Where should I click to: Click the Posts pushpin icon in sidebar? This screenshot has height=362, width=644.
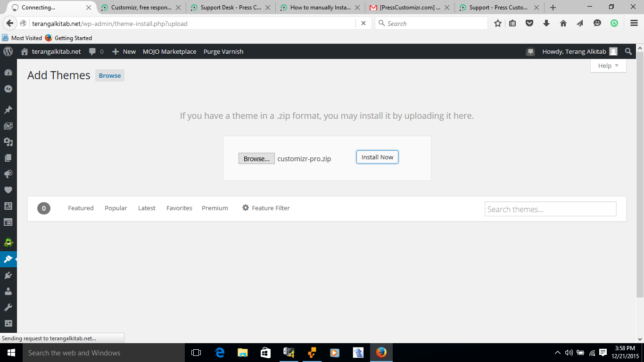(8, 110)
